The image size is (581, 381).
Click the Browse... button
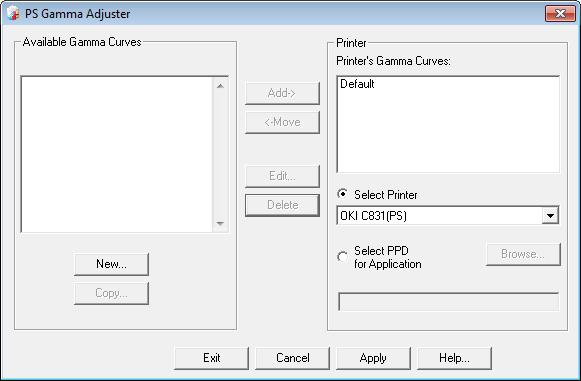tap(523, 254)
